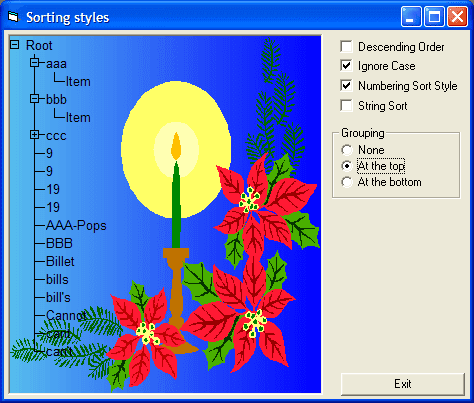This screenshot has height=403, width=474.
Task: Expand the ccc tree node
Action: pyautogui.click(x=34, y=135)
